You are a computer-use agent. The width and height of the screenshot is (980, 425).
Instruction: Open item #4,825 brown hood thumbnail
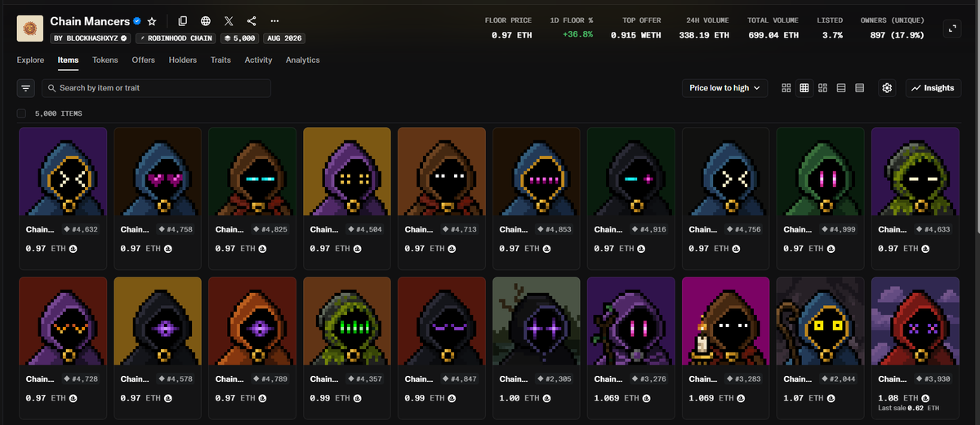(252, 171)
